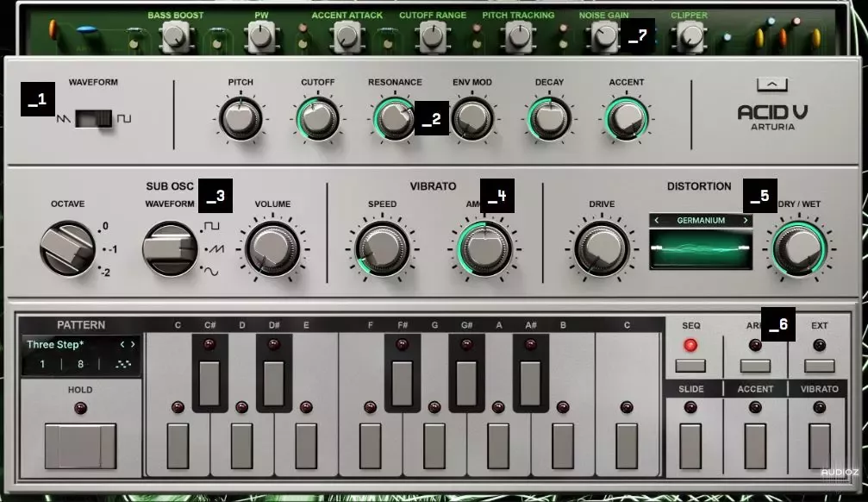Open the Germanium distortion type selector

point(701,221)
